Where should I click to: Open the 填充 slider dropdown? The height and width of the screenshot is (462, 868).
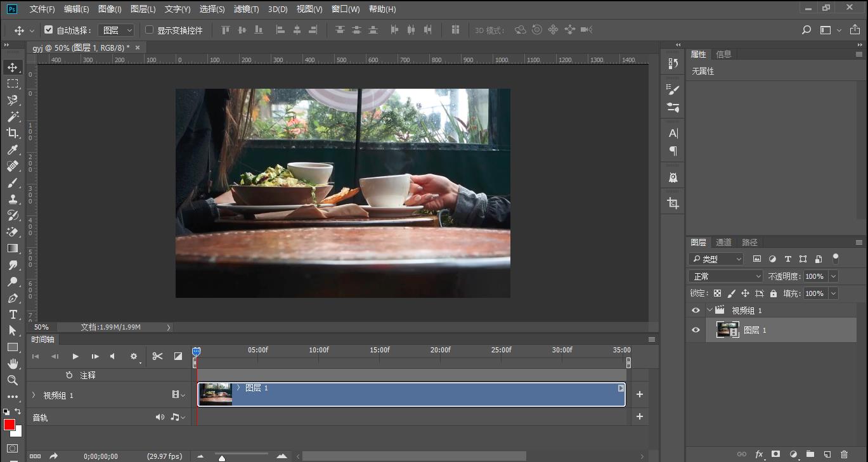click(x=833, y=293)
